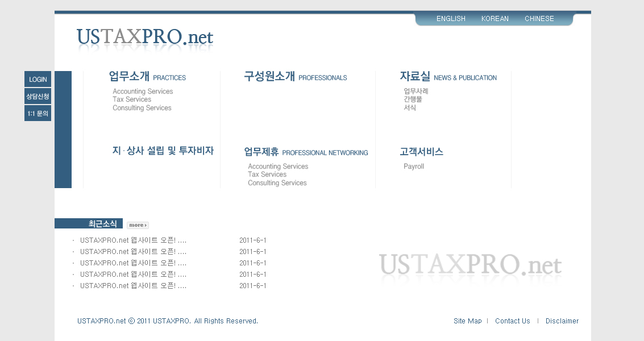Go to 구성원소개 PROFESSIONALS page
The height and width of the screenshot is (341, 644).
(x=295, y=77)
